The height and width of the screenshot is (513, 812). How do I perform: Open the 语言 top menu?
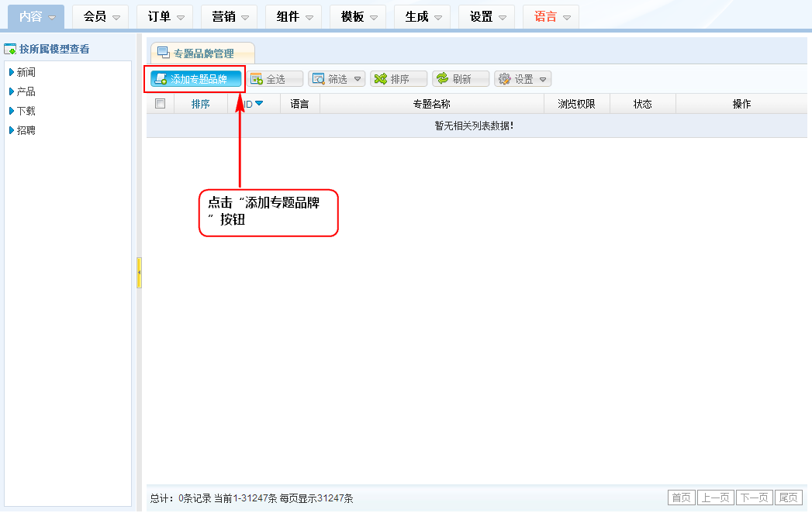(551, 16)
